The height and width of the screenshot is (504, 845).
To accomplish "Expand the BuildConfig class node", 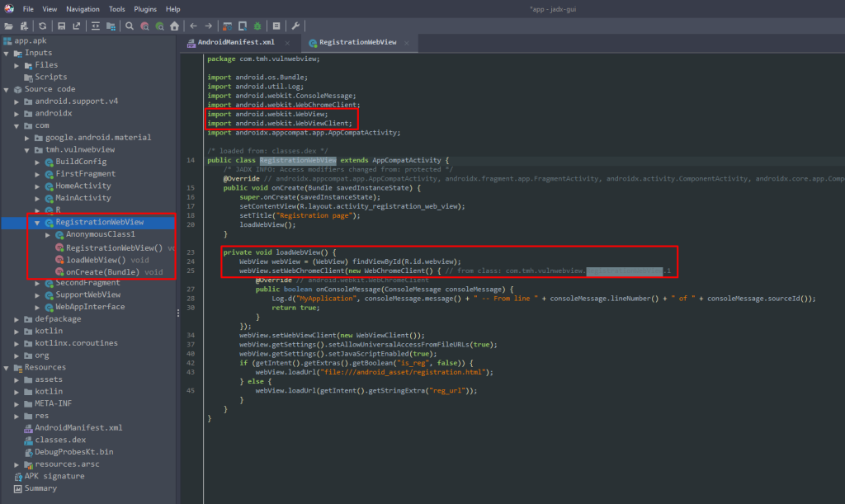I will (37, 162).
